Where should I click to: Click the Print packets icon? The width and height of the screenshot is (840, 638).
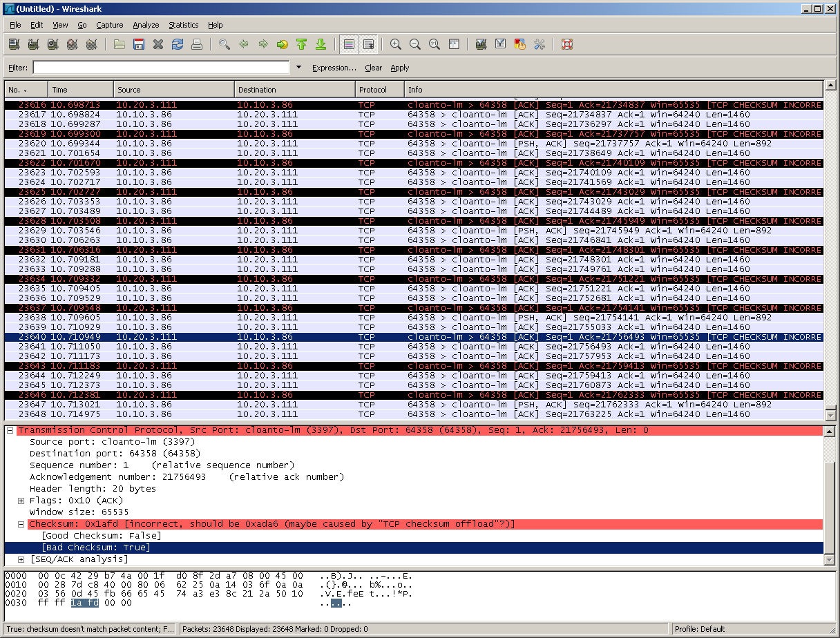197,44
